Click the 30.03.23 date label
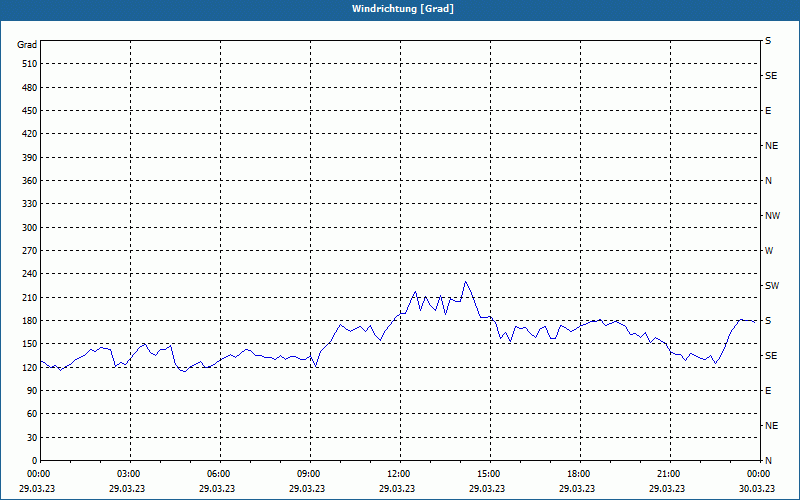The width and height of the screenshot is (800, 500). pyautogui.click(x=757, y=488)
